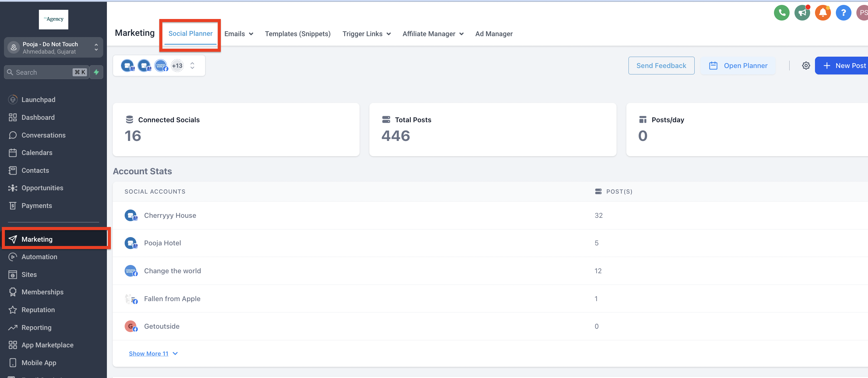Expand the Emails dropdown menu

(239, 34)
